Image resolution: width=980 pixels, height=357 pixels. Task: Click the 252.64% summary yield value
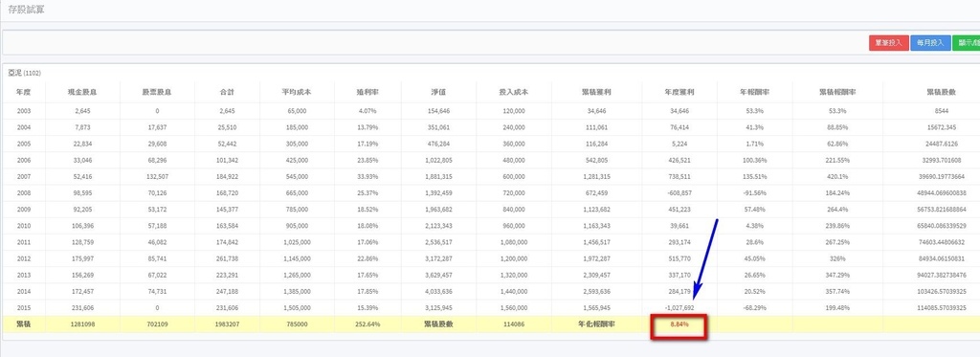coord(367,324)
